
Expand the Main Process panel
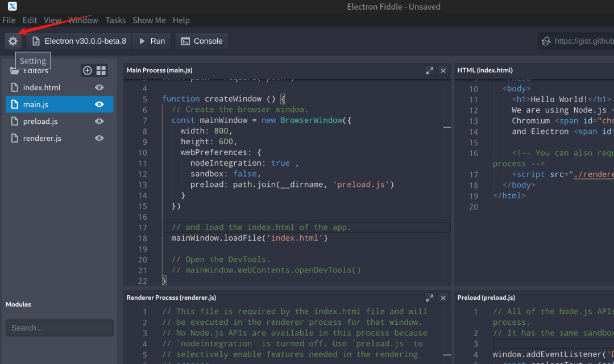(430, 70)
